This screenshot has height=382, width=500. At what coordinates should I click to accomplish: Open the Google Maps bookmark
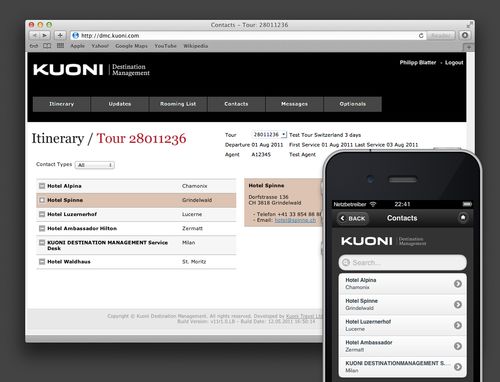(131, 46)
